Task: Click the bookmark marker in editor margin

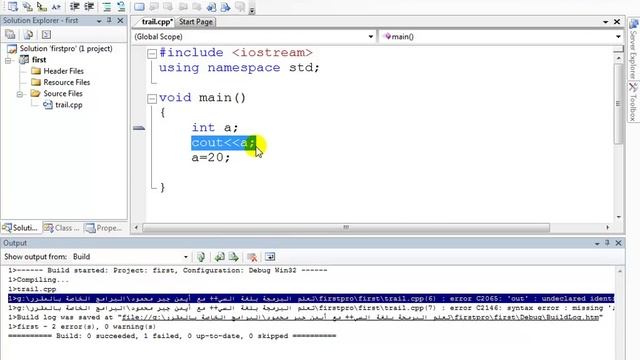Action: coord(139,128)
